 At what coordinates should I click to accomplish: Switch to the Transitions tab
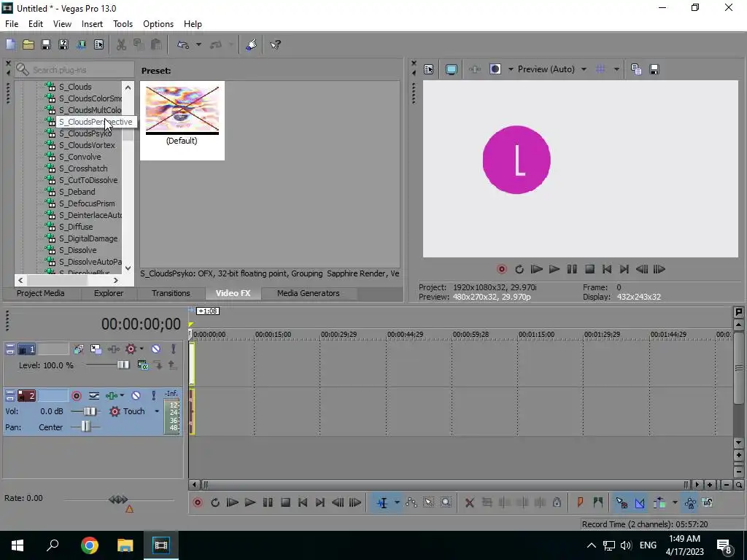(x=171, y=293)
